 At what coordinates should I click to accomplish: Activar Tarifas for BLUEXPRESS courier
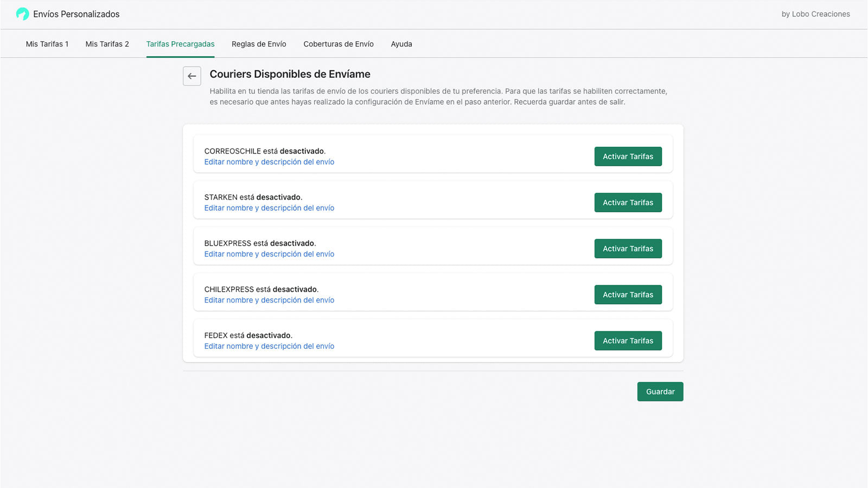[628, 248]
